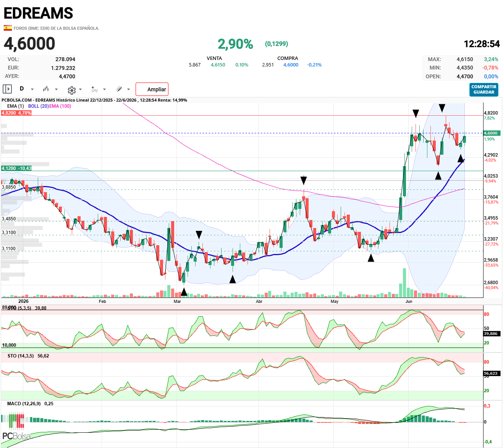
Task: Click the 4,8200 resistance price tag
Action: (16, 113)
